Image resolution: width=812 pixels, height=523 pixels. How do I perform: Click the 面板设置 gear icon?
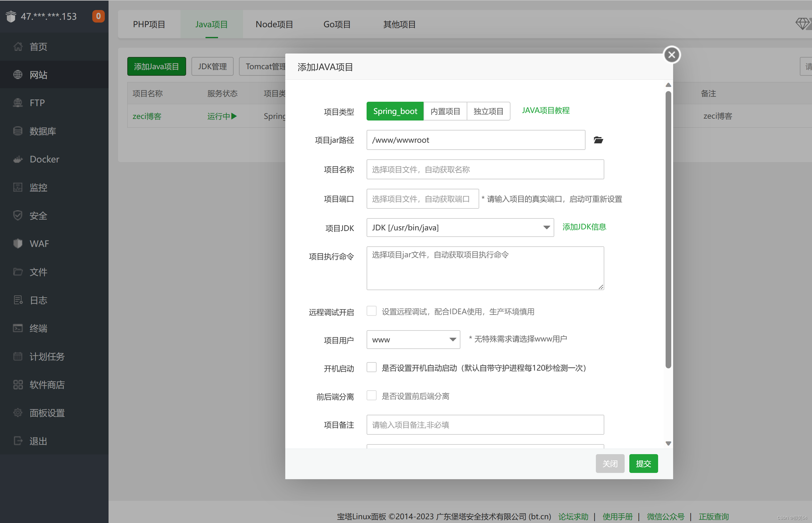18,413
